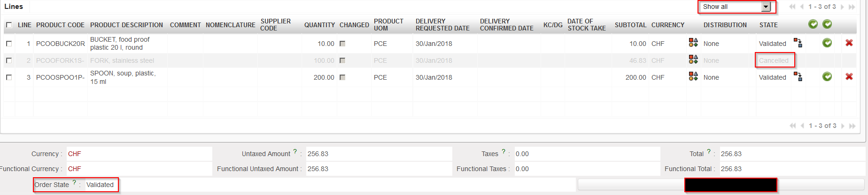Select checkbox for line 1 BUCKET
Viewport: 868px width, 195px height.
pos(9,44)
